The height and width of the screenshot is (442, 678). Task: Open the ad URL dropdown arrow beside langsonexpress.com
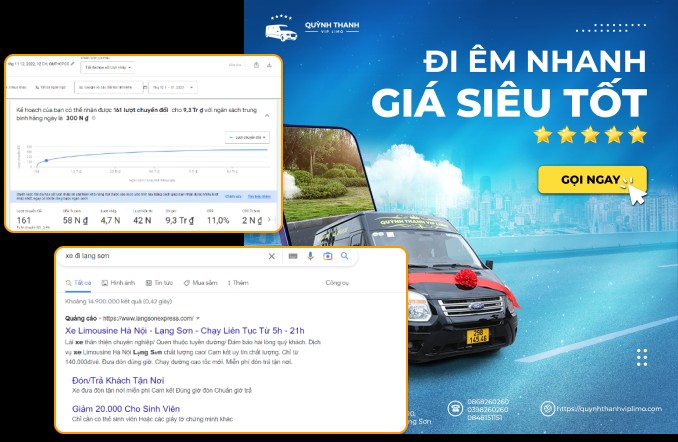pos(198,318)
